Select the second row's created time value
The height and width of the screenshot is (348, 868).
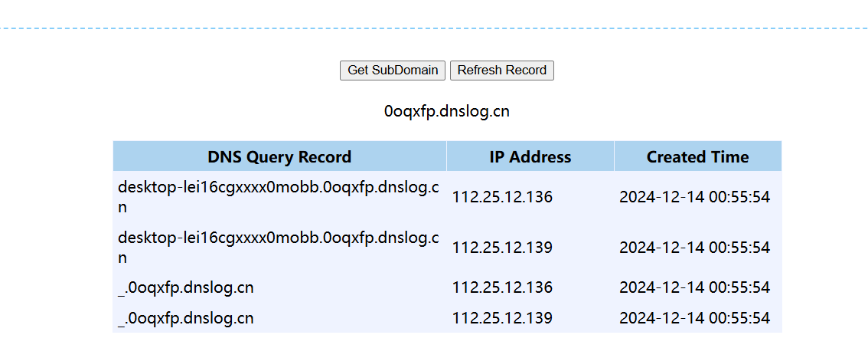point(694,248)
